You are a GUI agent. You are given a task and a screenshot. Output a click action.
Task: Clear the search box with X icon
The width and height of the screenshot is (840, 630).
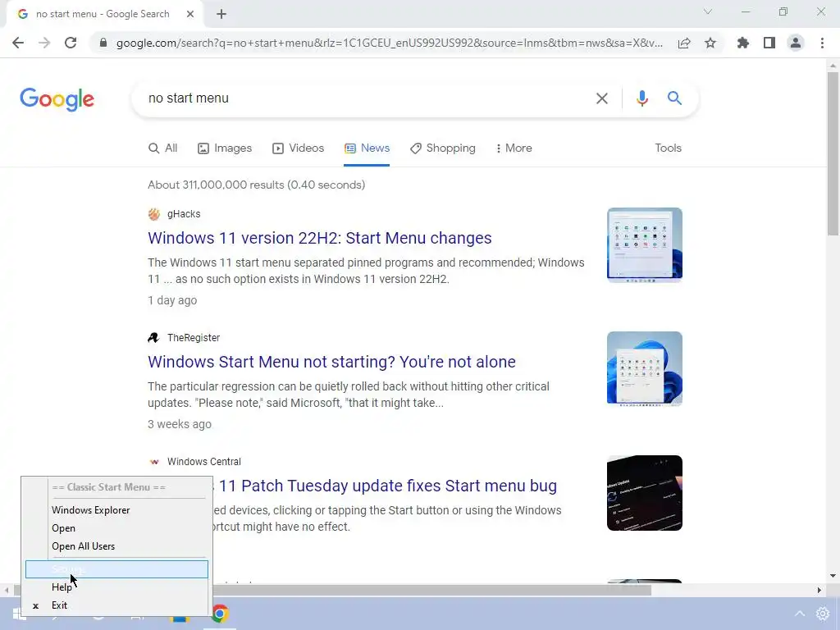coord(601,98)
